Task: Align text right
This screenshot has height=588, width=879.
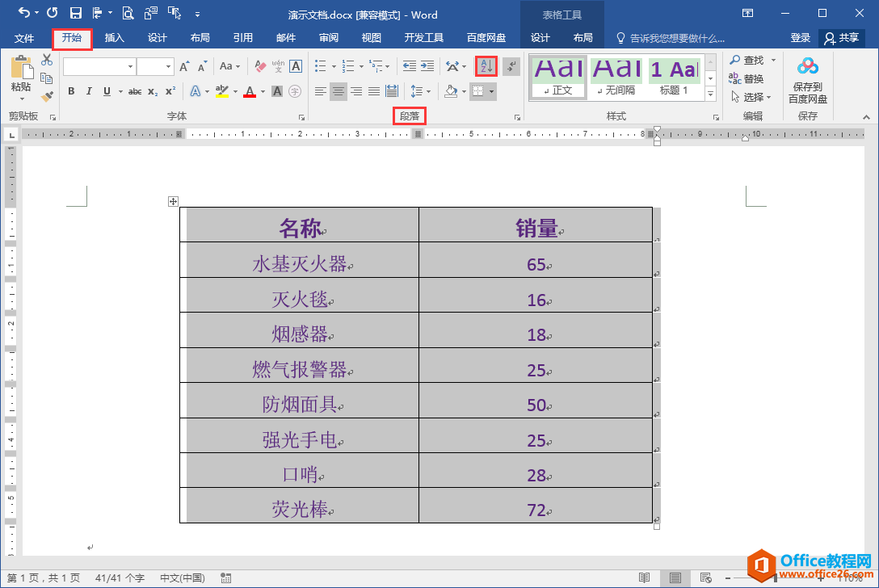Action: coord(356,91)
